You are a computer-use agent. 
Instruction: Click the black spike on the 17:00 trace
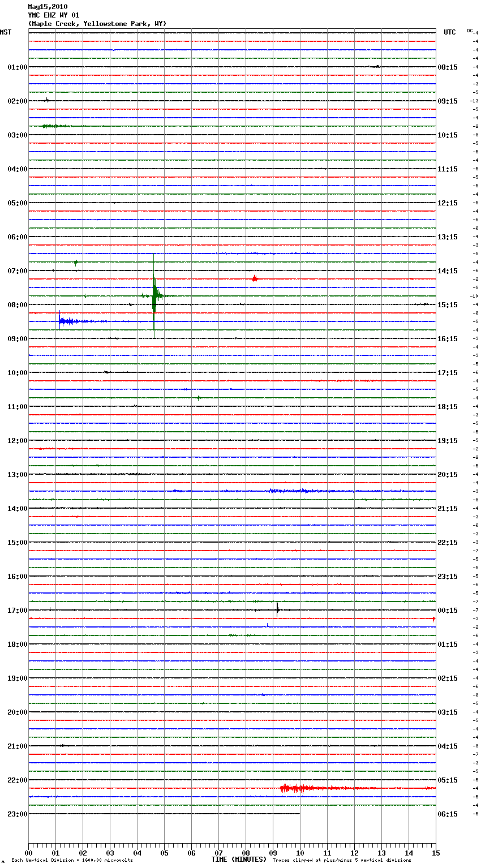(x=278, y=609)
